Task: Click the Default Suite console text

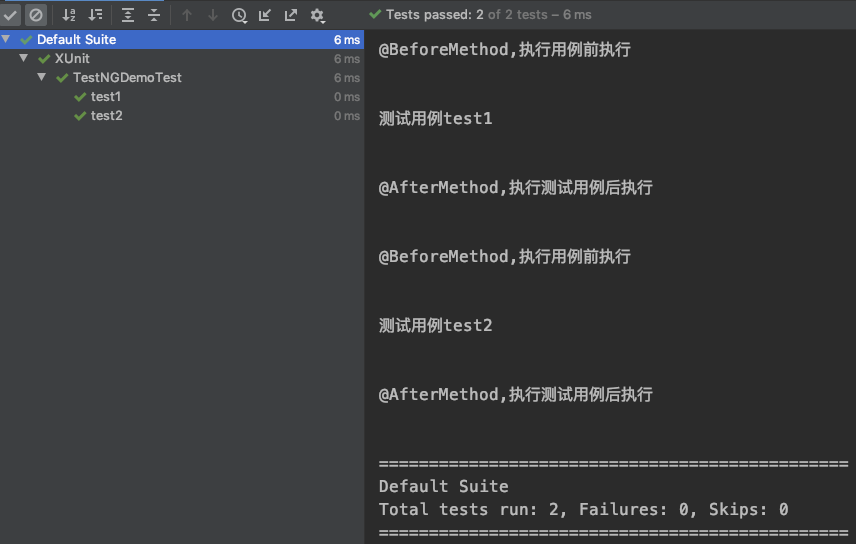Action: [444, 486]
